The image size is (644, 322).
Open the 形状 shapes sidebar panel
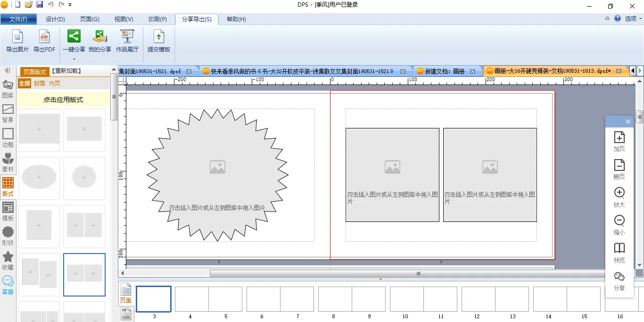coord(8,236)
